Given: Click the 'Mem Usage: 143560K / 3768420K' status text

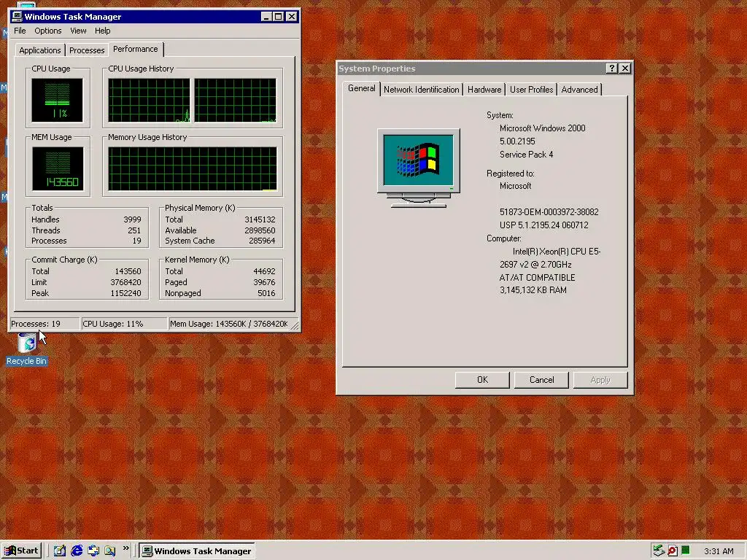Looking at the screenshot, I should pos(229,324).
